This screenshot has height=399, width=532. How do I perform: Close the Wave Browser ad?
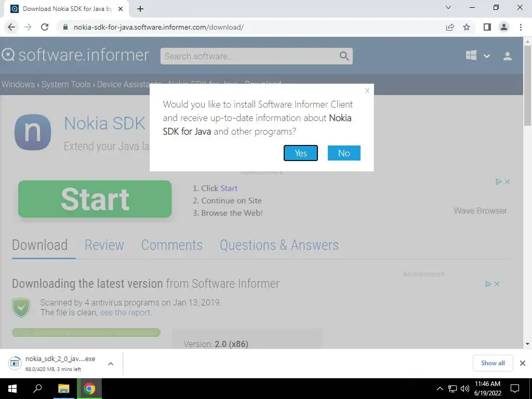click(x=507, y=181)
